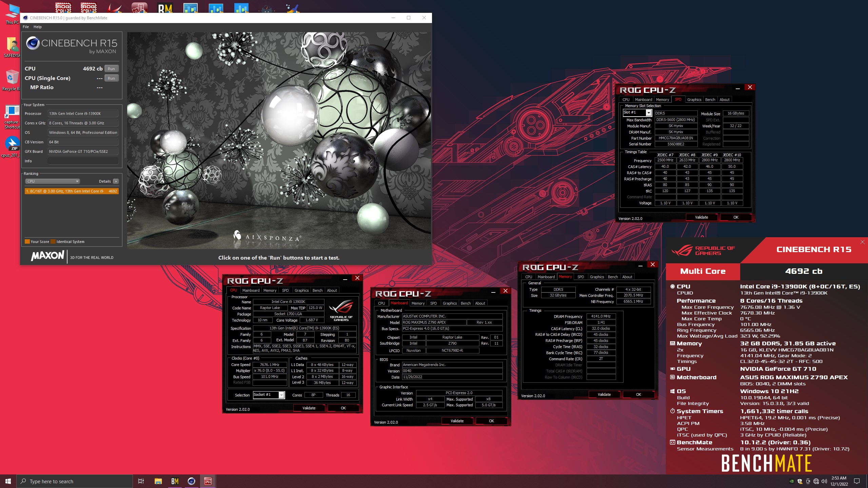
Task: Click OK in CPU-Z CPU window
Action: pyautogui.click(x=343, y=408)
